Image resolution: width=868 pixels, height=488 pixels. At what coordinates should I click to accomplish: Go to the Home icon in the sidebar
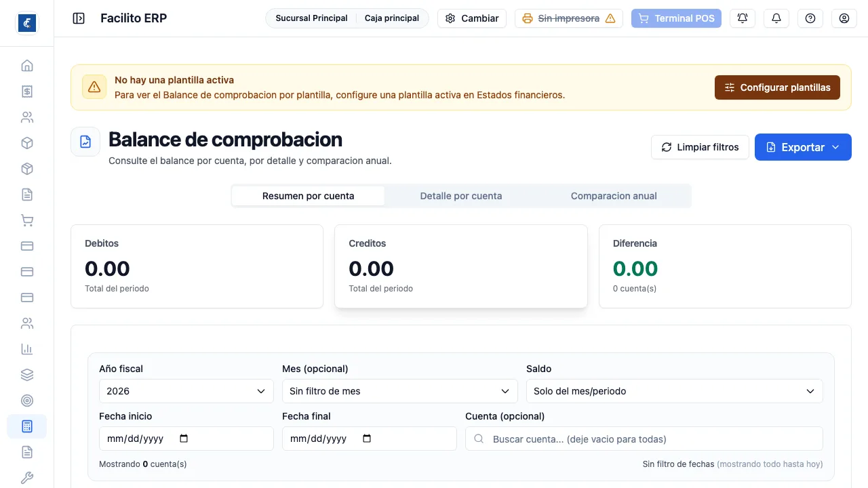[27, 66]
